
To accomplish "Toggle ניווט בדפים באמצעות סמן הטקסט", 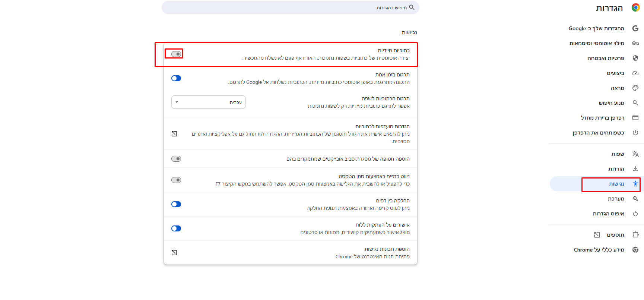I will click(x=176, y=180).
